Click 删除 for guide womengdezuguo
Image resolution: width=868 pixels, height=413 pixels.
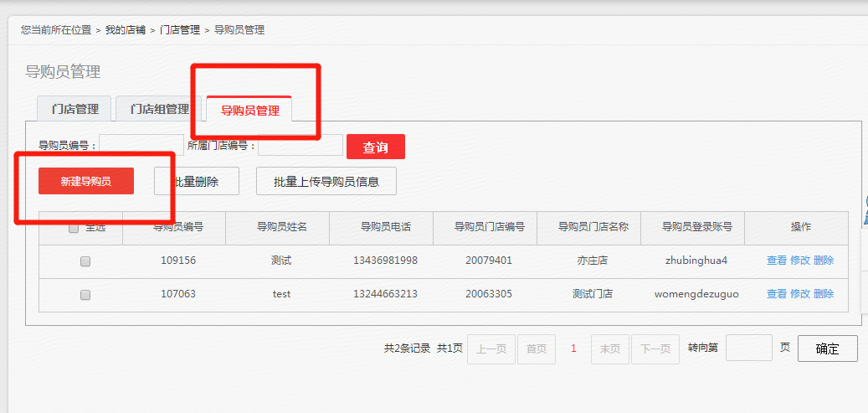pyautogui.click(x=824, y=294)
